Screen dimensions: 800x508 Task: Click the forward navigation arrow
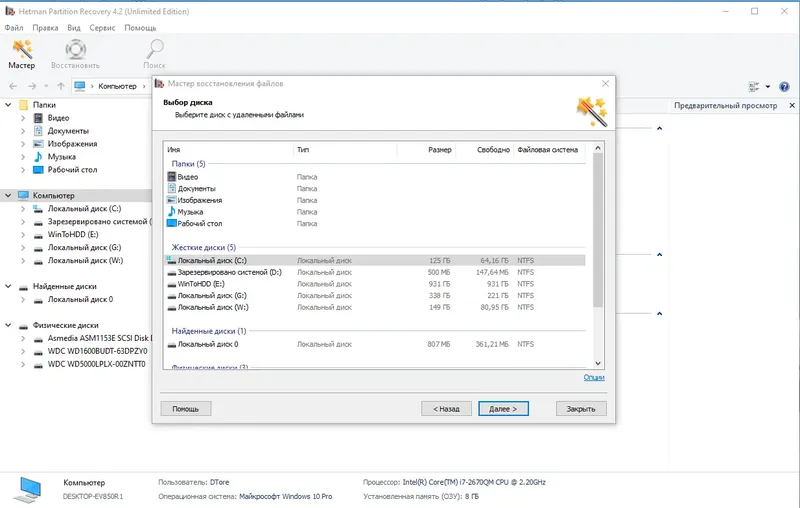tap(32, 86)
